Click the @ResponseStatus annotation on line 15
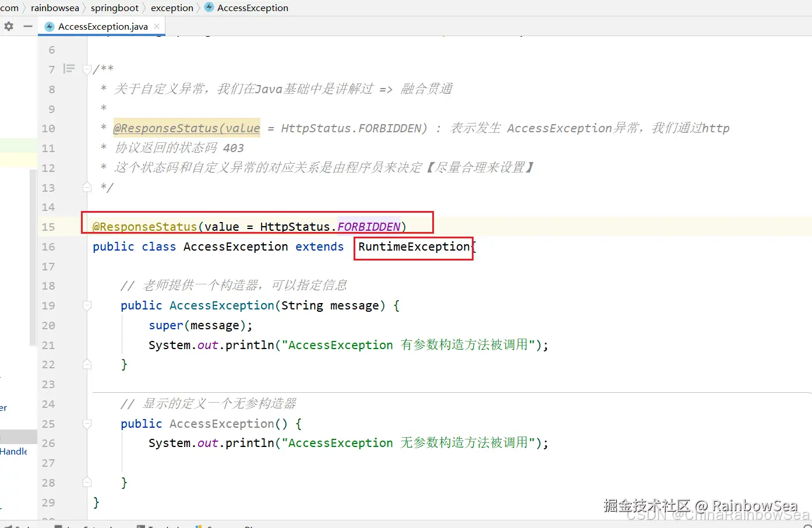Screen dimensions: 812x528 (x=145, y=227)
